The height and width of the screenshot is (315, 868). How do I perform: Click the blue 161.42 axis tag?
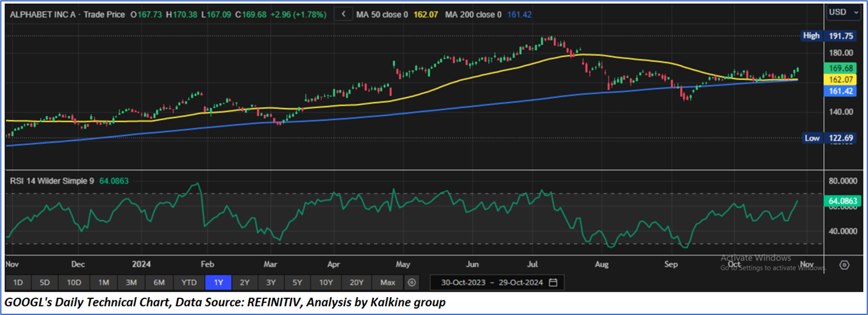point(840,92)
